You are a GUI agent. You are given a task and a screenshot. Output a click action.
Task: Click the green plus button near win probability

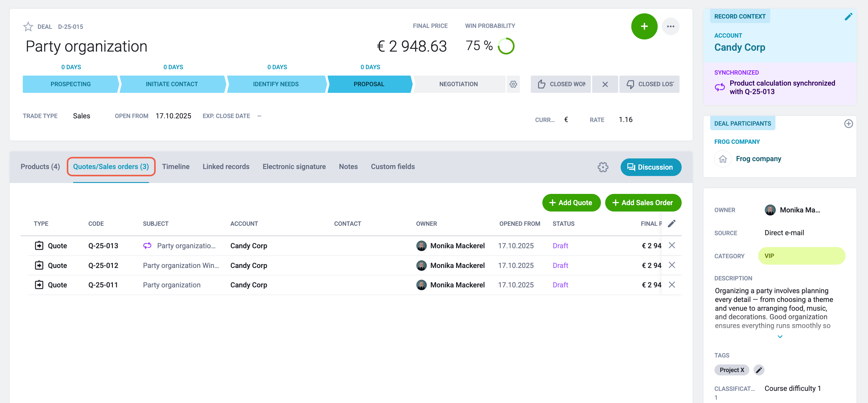click(644, 26)
